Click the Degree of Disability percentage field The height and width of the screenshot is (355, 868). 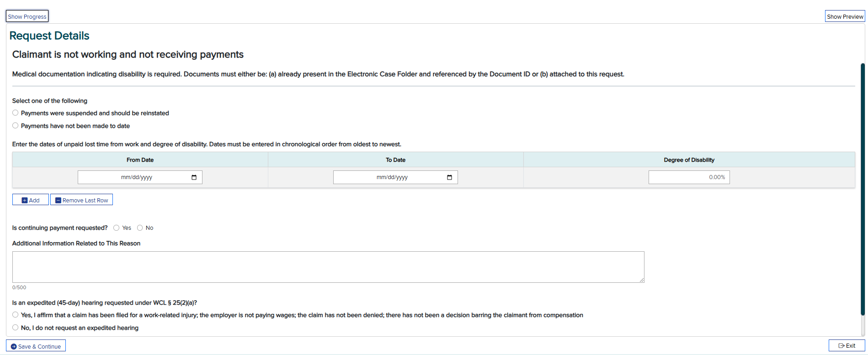coord(688,177)
